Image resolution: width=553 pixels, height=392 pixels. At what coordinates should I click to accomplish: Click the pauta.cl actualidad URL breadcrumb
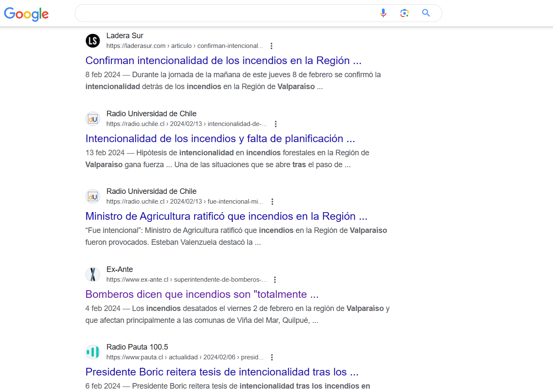point(185,357)
